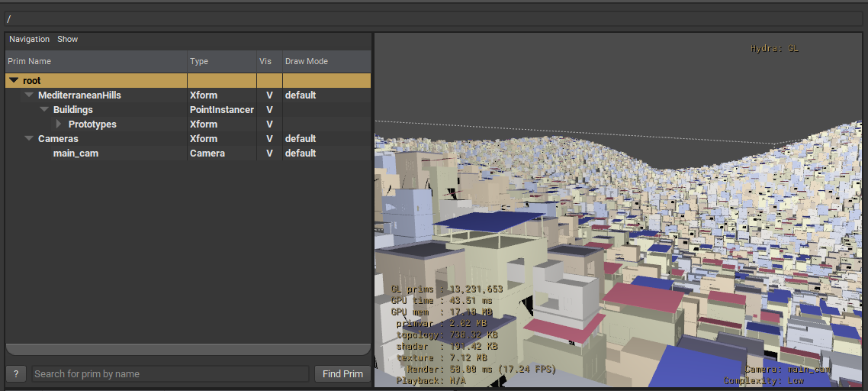The height and width of the screenshot is (391, 868).
Task: Open the Show menu
Action: tap(67, 39)
